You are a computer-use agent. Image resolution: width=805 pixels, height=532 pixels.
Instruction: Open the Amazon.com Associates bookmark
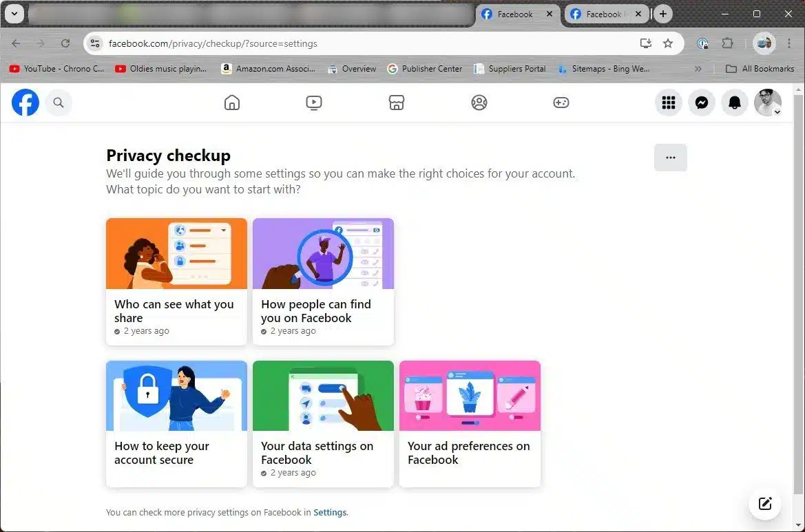point(269,69)
